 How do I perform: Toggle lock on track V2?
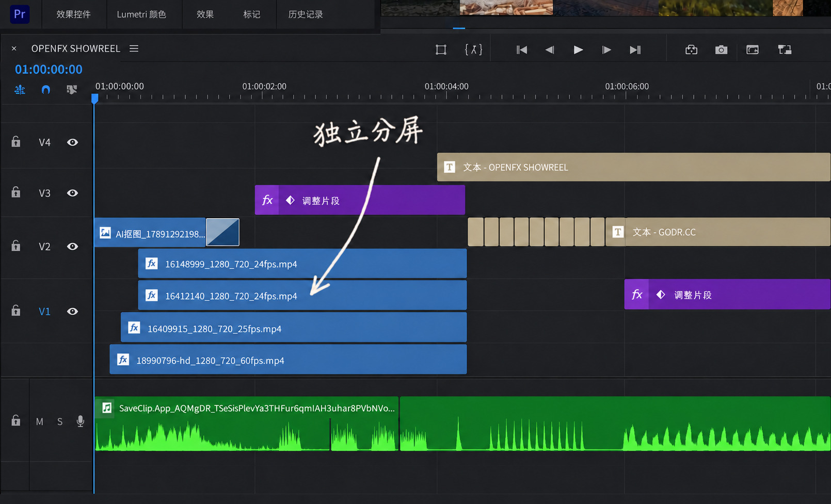coord(16,246)
